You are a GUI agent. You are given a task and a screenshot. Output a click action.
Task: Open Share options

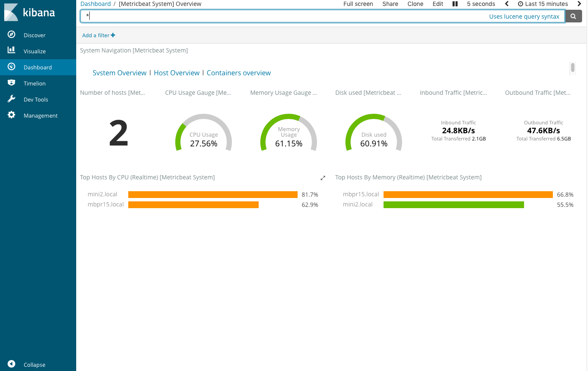(x=390, y=4)
